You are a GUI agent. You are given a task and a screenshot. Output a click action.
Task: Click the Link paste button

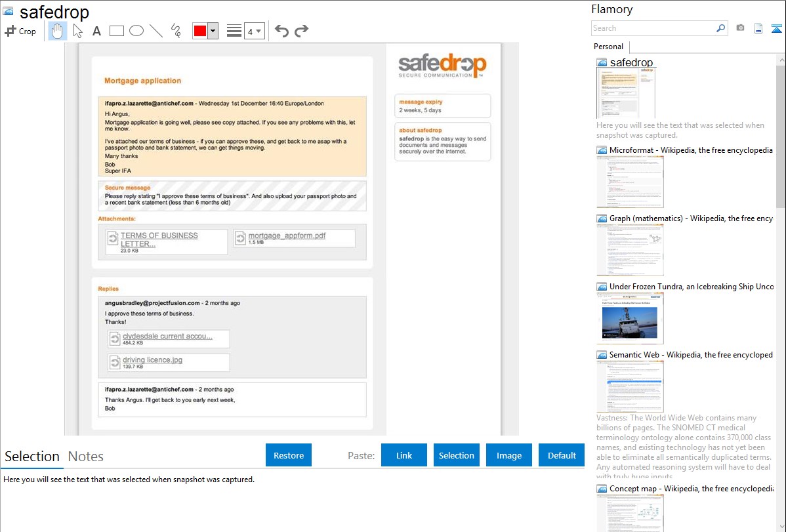[x=404, y=455]
